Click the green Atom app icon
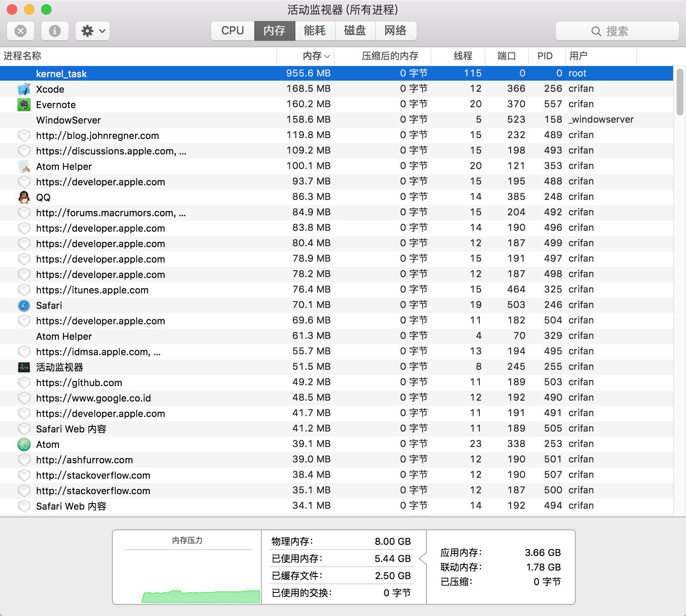686x616 pixels. tap(24, 444)
